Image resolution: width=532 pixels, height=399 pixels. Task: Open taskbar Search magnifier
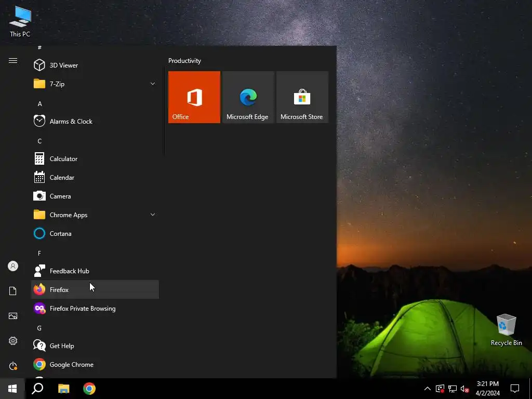(x=37, y=389)
